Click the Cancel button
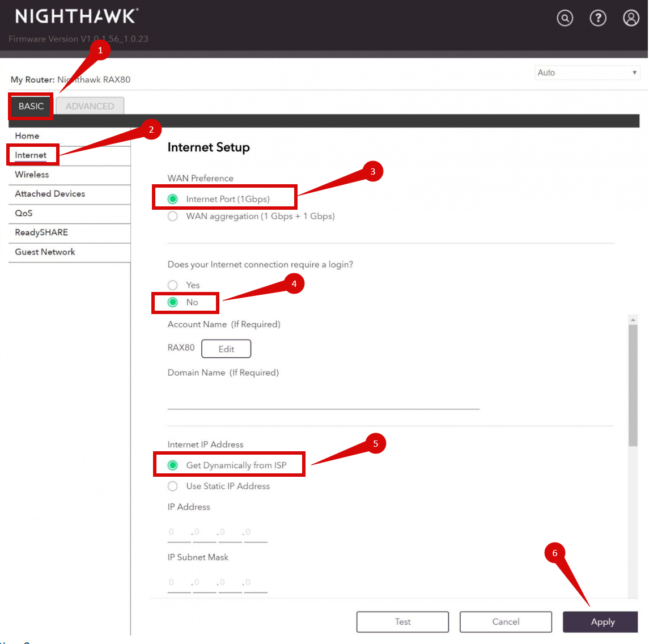This screenshot has width=649, height=644. point(506,622)
